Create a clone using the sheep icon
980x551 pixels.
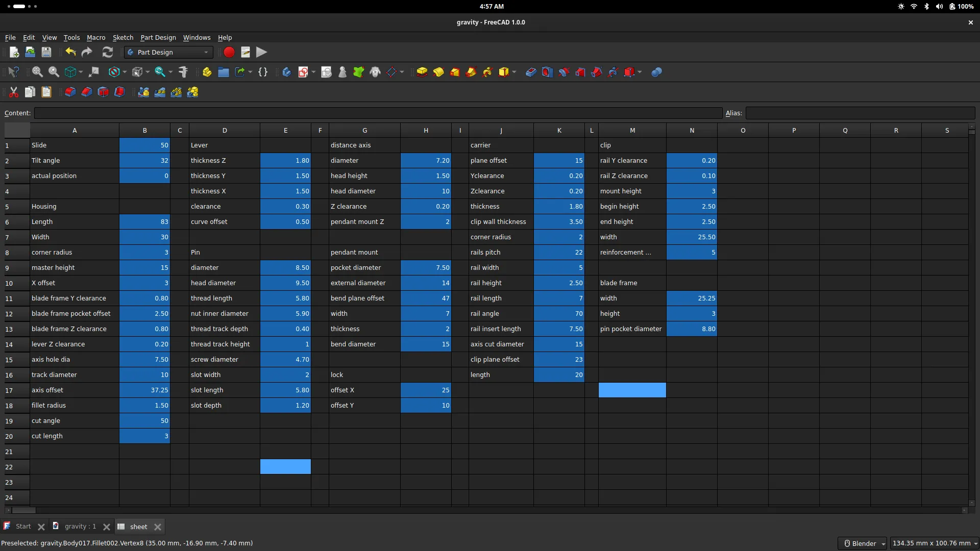coord(375,72)
